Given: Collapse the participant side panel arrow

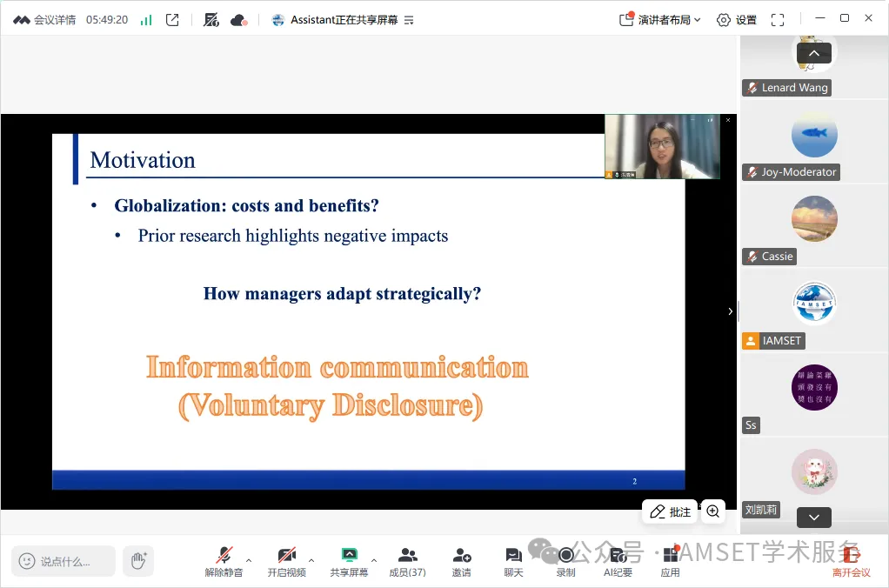Looking at the screenshot, I should [731, 311].
